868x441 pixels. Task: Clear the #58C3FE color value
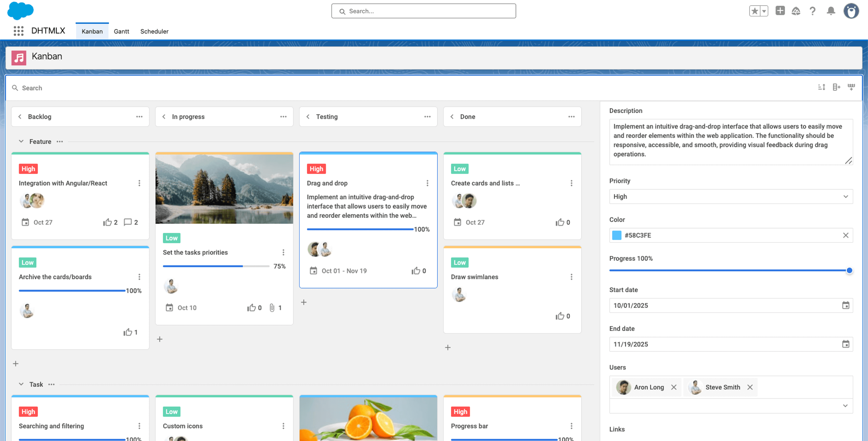[x=846, y=235]
